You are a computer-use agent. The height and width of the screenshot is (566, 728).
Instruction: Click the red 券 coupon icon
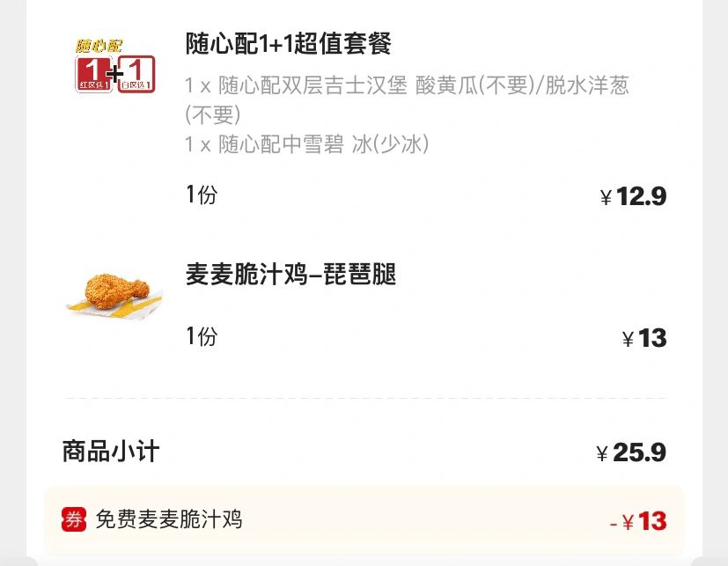(74, 519)
